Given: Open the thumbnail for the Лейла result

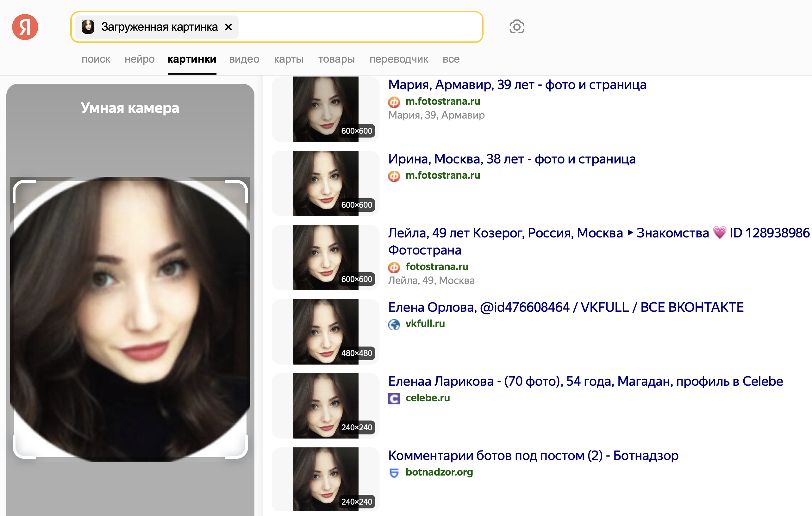Looking at the screenshot, I should click(x=325, y=257).
